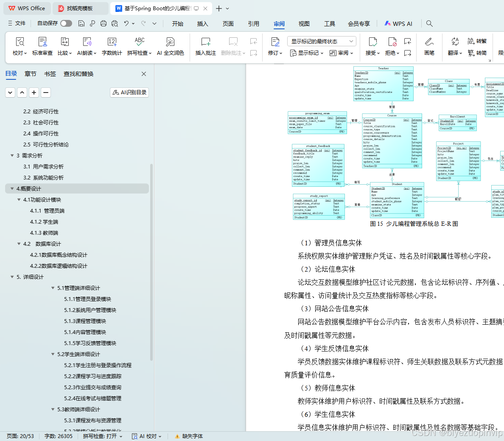Select the 校对 (proofing) tool
The height and width of the screenshot is (441, 504).
[x=20, y=45]
